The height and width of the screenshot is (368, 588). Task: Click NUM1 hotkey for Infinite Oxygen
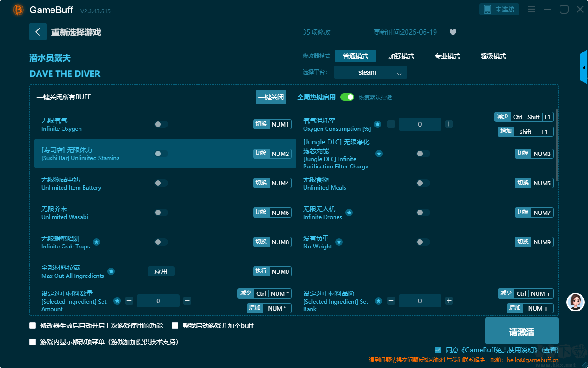(x=272, y=124)
